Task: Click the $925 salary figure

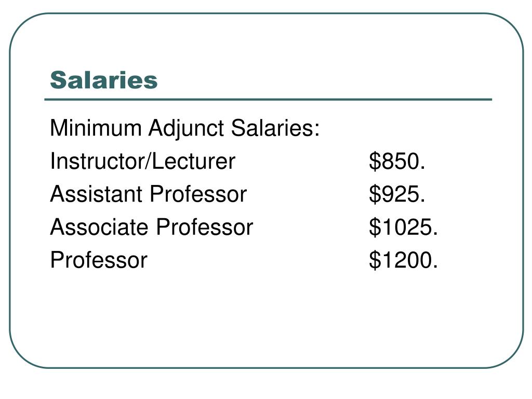Action: 397,194
